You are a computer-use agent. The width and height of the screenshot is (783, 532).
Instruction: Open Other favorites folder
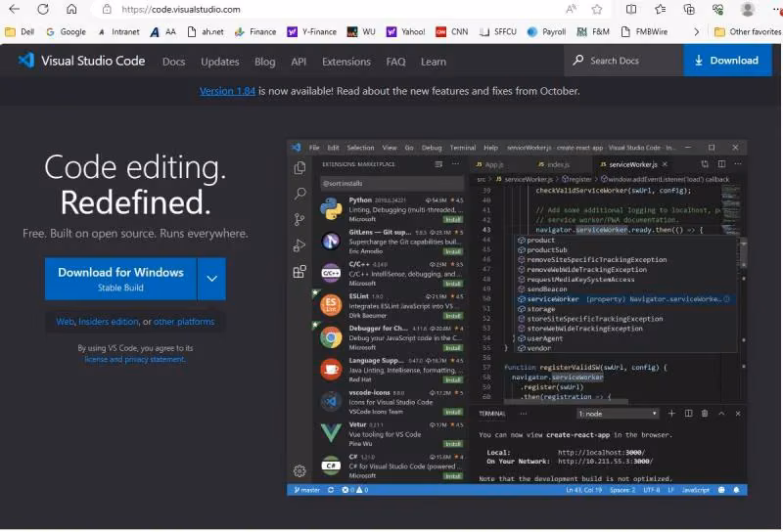click(748, 31)
